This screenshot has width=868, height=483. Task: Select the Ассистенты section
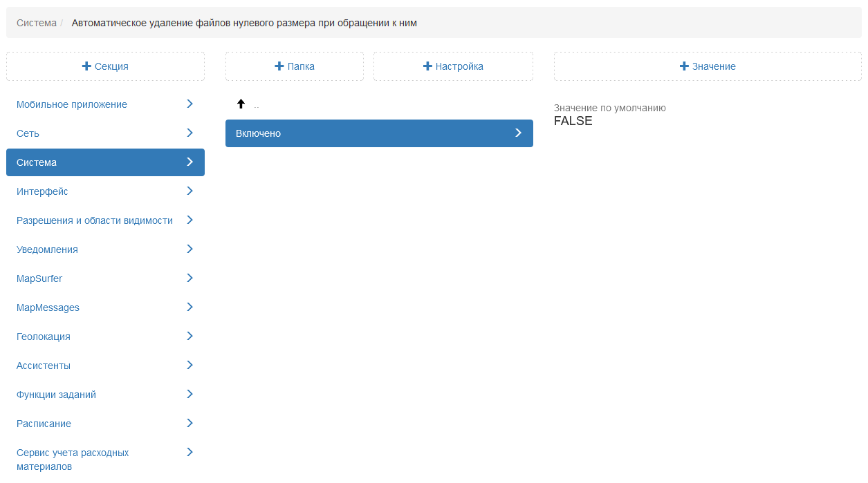point(105,366)
